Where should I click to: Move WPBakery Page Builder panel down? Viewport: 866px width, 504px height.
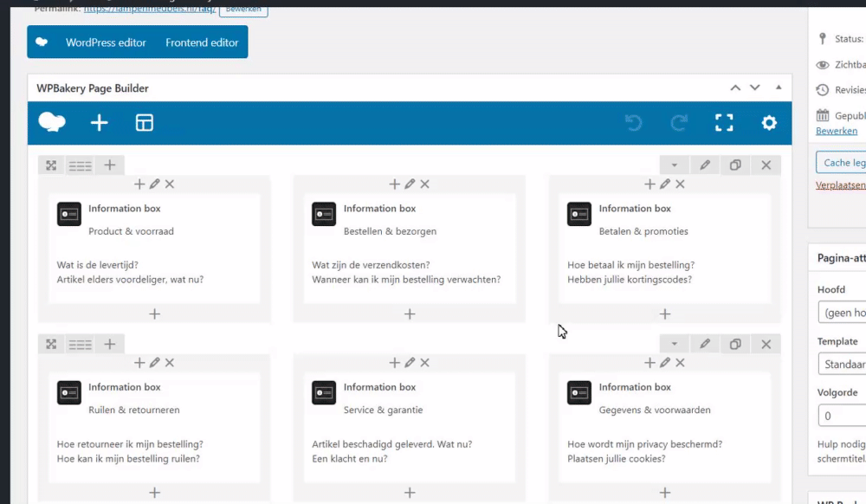tap(754, 87)
